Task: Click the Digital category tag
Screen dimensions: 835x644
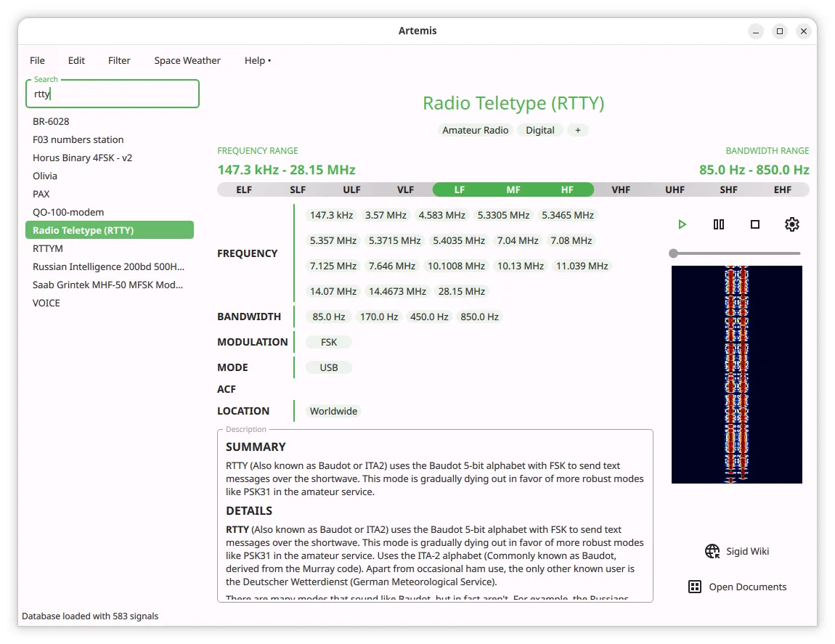Action: [x=540, y=130]
